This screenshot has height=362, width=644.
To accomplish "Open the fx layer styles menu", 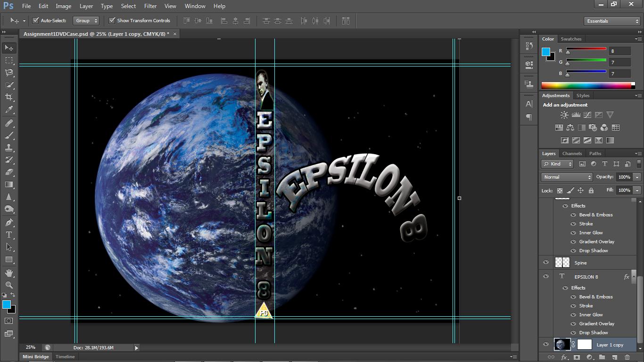I will pos(564,357).
